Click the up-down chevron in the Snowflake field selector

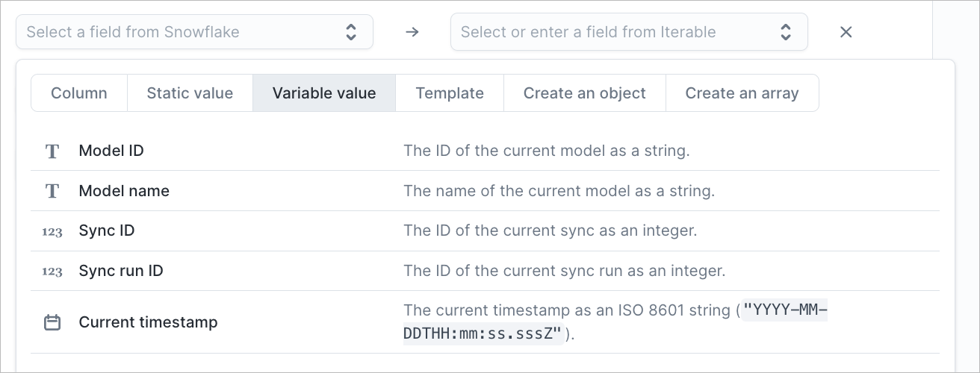(351, 32)
